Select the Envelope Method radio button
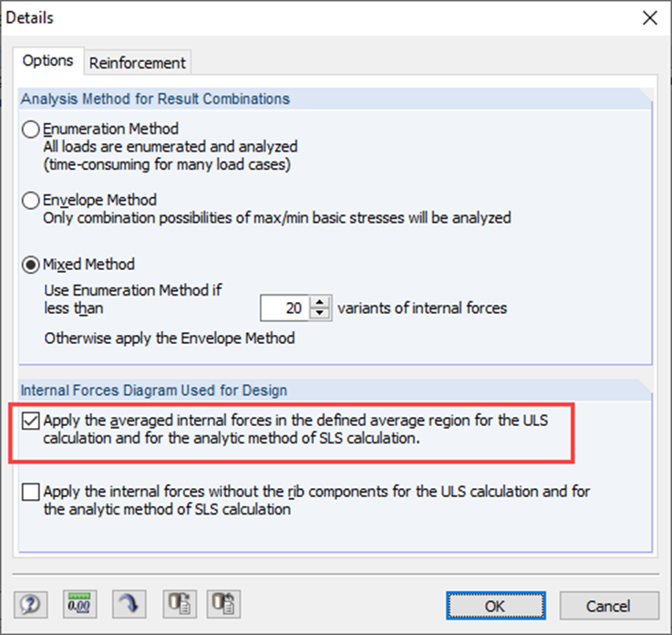672x635 pixels. point(31,201)
